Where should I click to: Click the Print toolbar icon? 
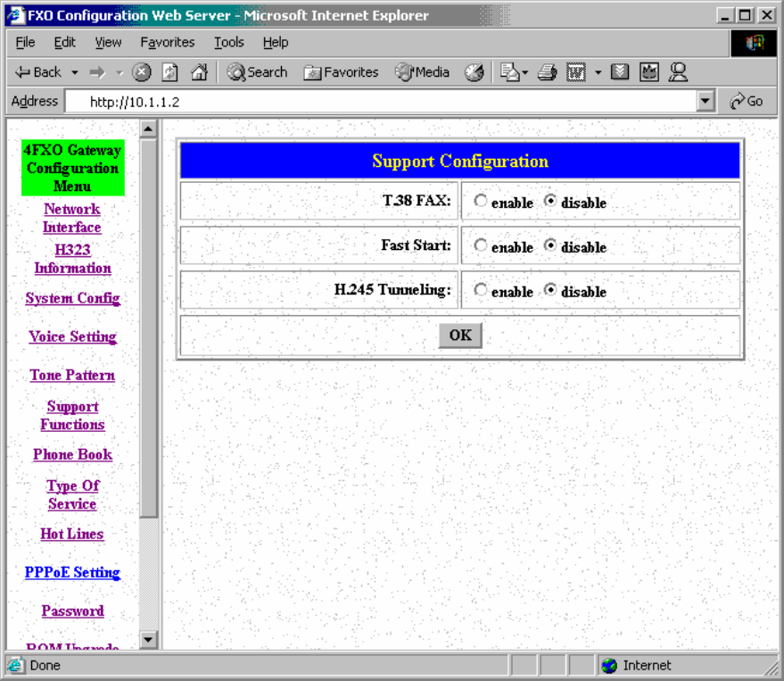pyautogui.click(x=548, y=73)
